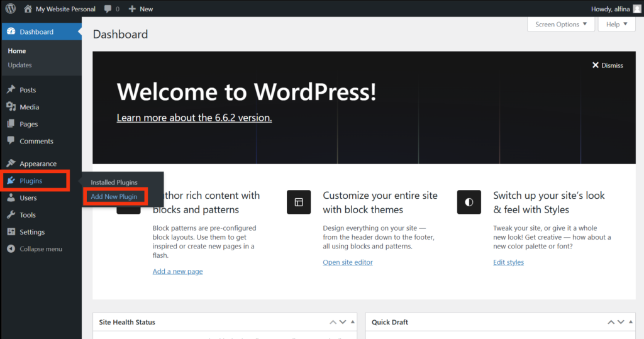
Task: Toggle the Quick Draft panel arrow
Action: [x=630, y=322]
